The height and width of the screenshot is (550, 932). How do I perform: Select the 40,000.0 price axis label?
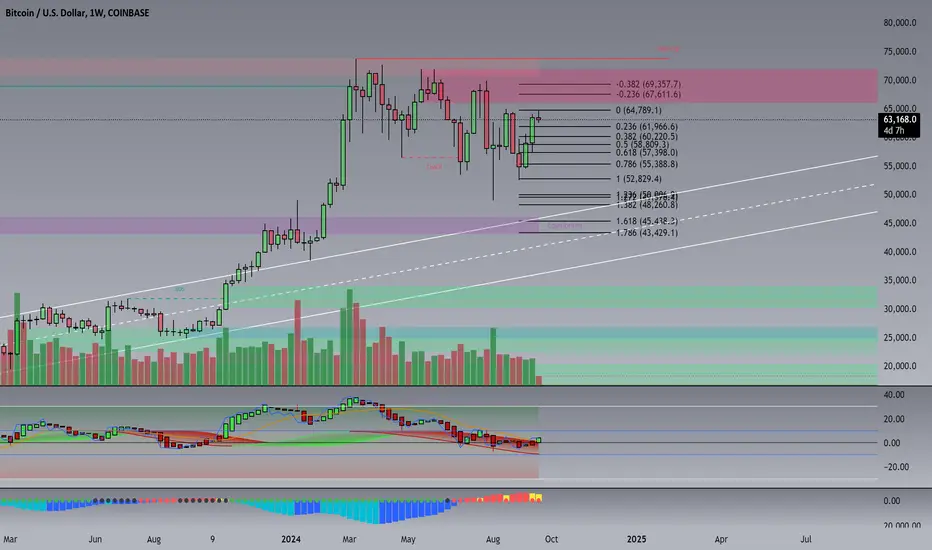(899, 252)
